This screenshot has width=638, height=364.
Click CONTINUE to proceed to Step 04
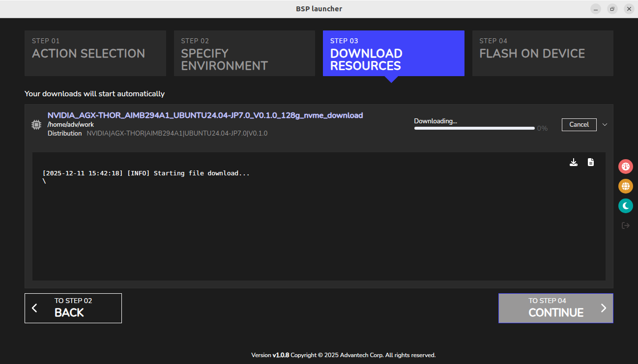pyautogui.click(x=555, y=308)
